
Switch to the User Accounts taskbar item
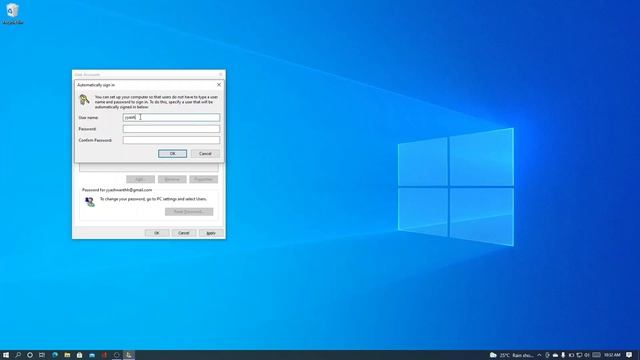tap(129, 355)
